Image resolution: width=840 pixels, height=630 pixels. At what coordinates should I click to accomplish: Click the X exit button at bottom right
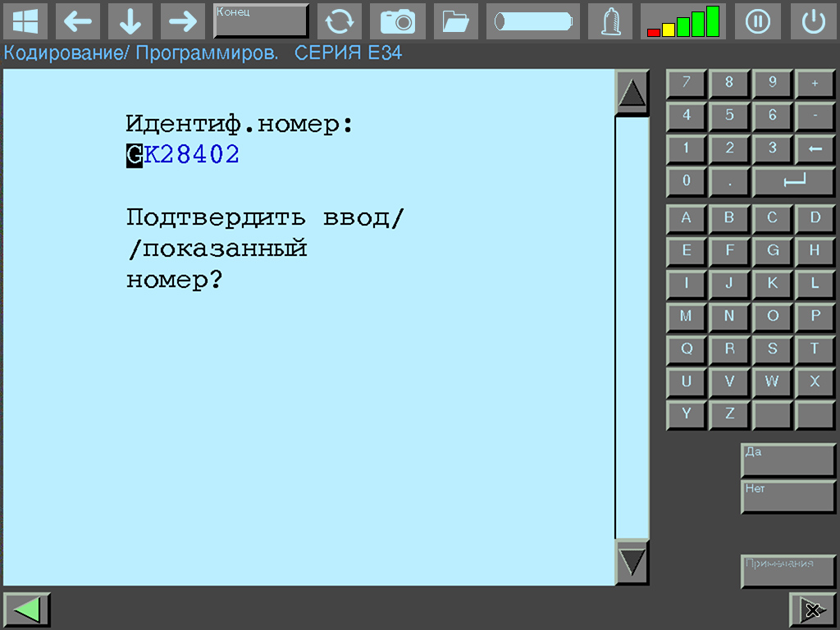pos(813,610)
